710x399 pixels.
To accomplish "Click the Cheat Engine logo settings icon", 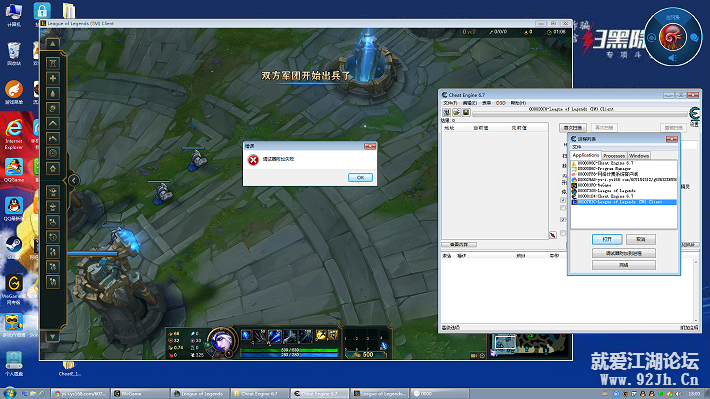I will pos(694,115).
